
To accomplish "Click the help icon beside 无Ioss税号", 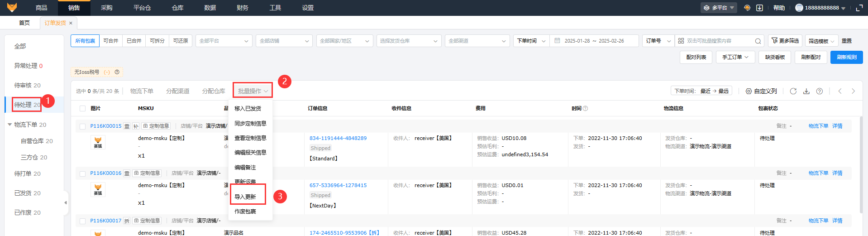I will [117, 72].
